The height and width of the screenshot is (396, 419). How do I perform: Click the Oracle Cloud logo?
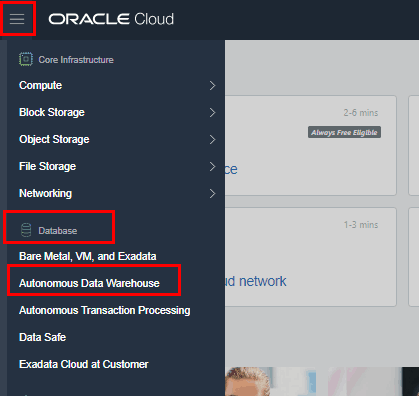111,19
